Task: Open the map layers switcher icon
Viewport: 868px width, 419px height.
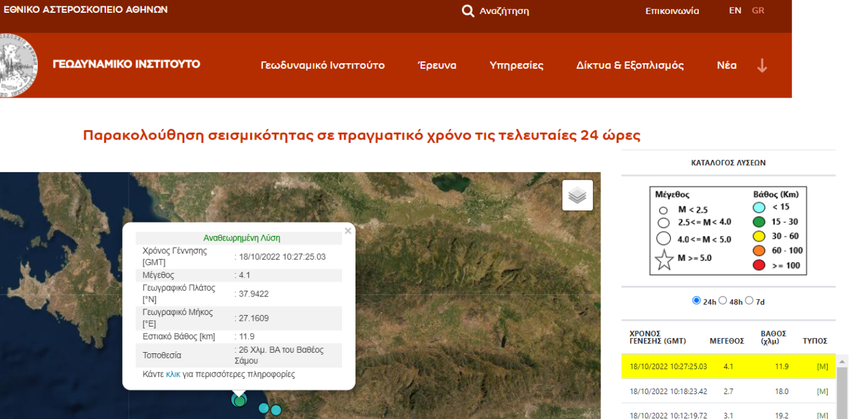Action: click(x=578, y=195)
